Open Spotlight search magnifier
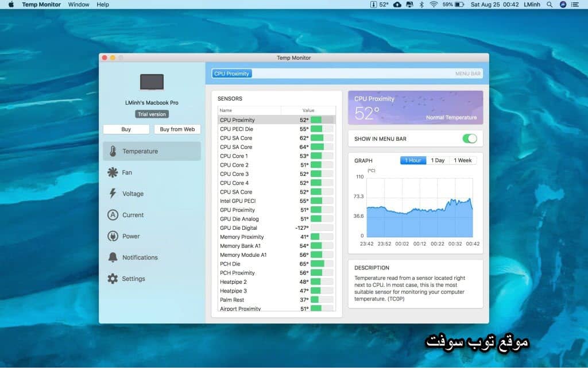This screenshot has height=370, width=588. coord(550,5)
